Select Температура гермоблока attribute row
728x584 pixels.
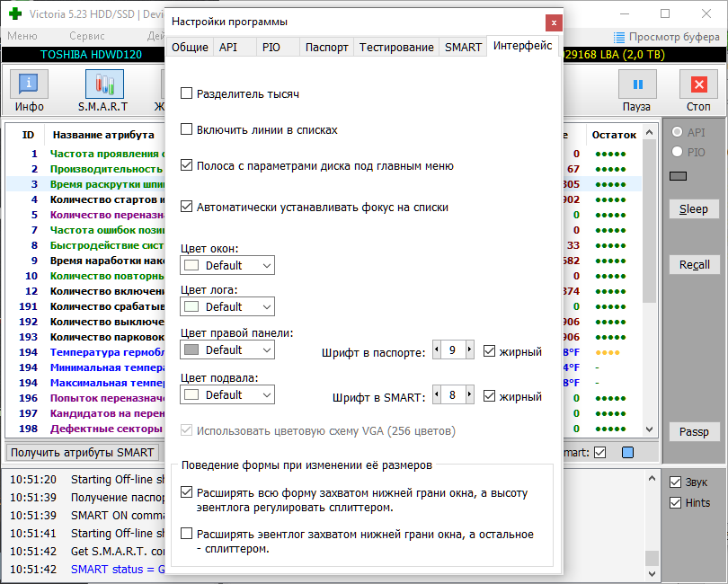point(85,352)
